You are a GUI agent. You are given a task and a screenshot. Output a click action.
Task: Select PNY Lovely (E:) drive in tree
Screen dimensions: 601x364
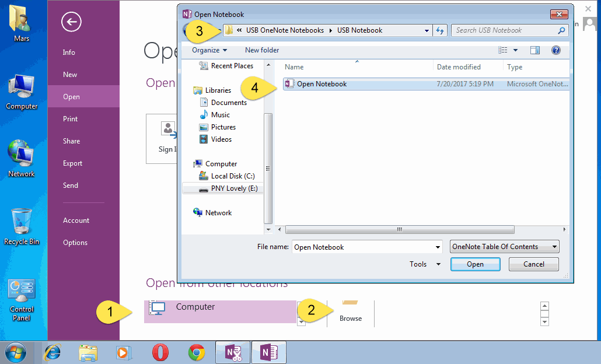[x=228, y=188]
